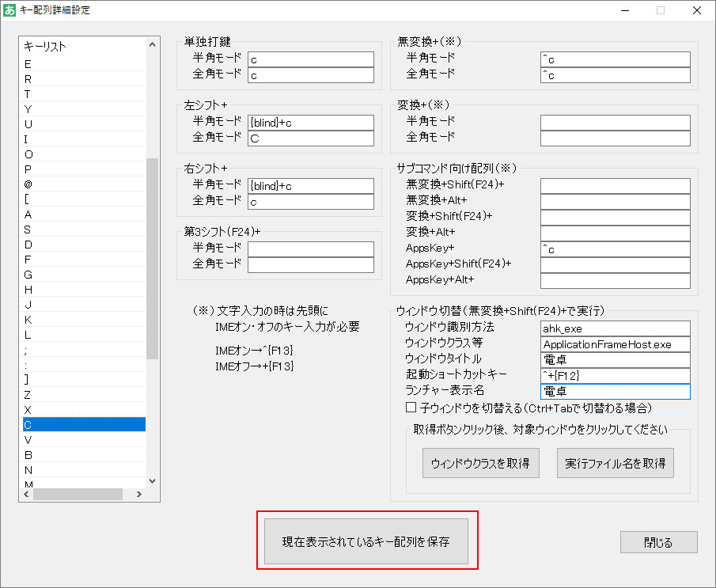Image resolution: width=716 pixels, height=588 pixels.
Task: Click the down arrow on the key list scrollbar
Action: pos(151,481)
